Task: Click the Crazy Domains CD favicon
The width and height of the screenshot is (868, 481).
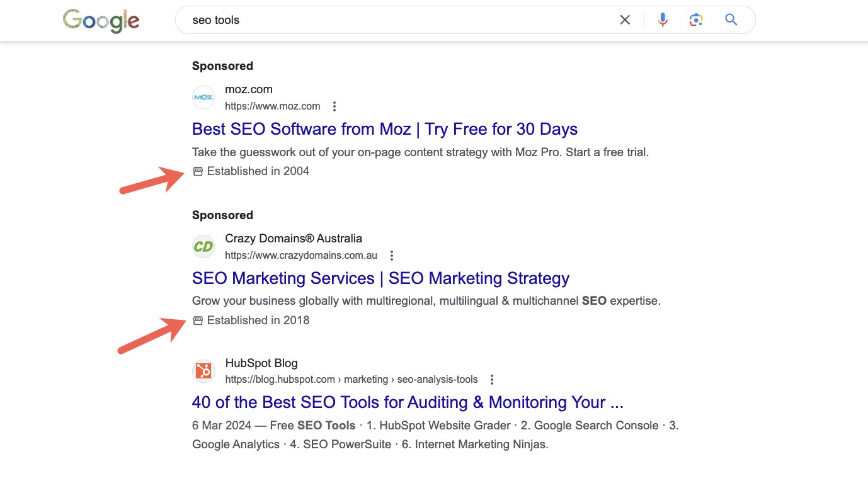Action: 203,247
